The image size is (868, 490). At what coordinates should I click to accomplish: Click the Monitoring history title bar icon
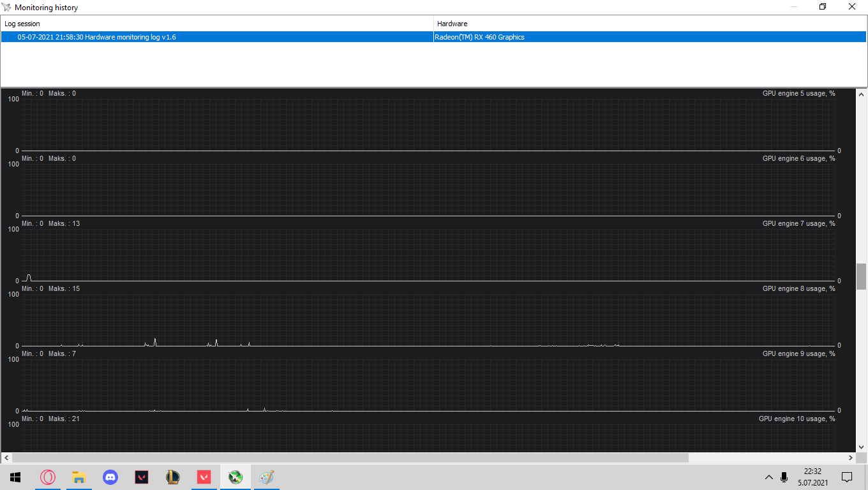(7, 8)
